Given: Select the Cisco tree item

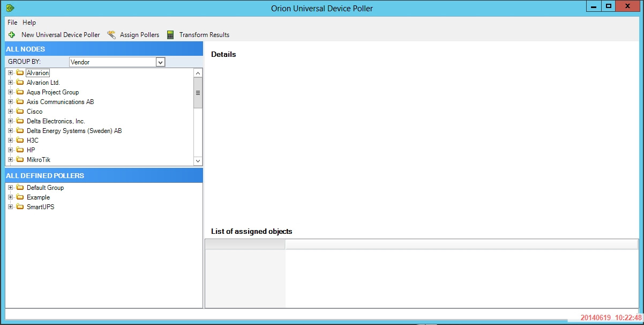Looking at the screenshot, I should 34,112.
